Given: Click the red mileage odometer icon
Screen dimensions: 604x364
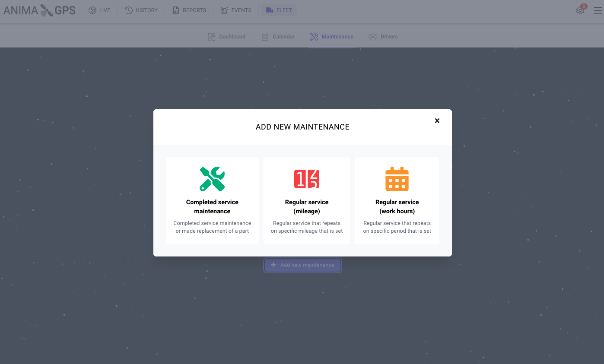Looking at the screenshot, I should 307,179.
